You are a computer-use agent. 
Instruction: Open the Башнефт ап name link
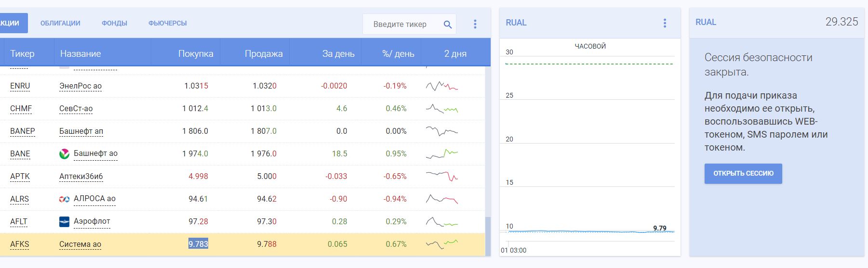81,131
